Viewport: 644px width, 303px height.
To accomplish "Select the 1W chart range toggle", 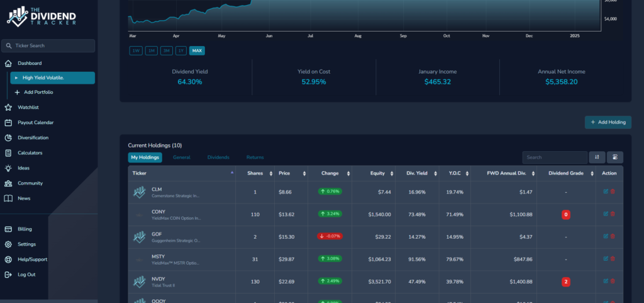I will point(135,50).
